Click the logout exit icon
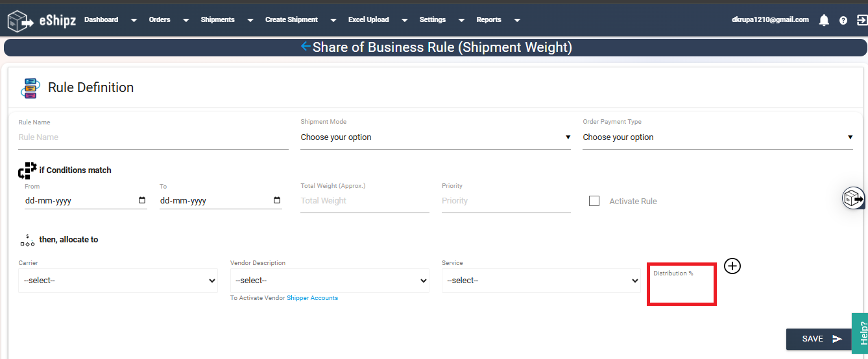 (862, 20)
